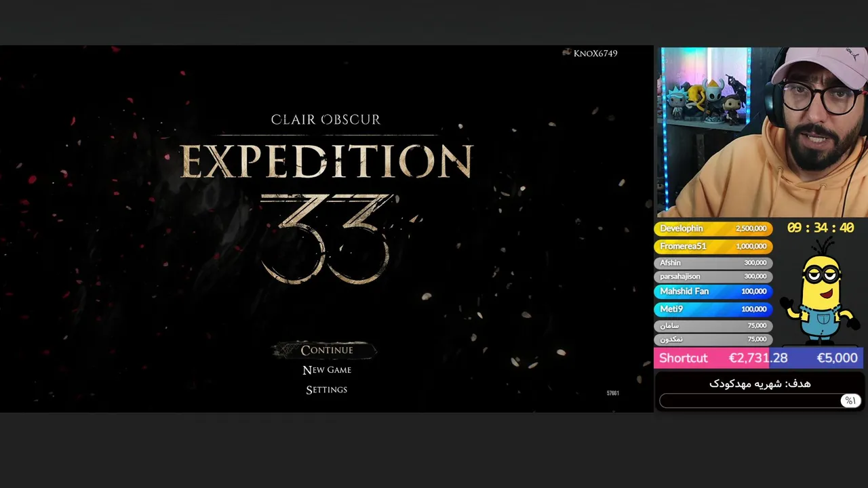Click the streamer webcam feed
The image size is (868, 488).
click(x=761, y=132)
